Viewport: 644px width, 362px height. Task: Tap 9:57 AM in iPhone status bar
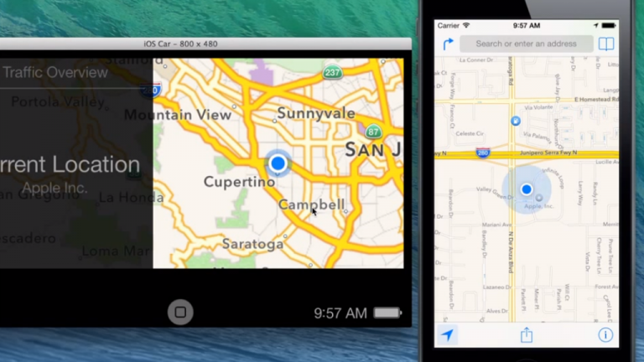click(x=526, y=25)
